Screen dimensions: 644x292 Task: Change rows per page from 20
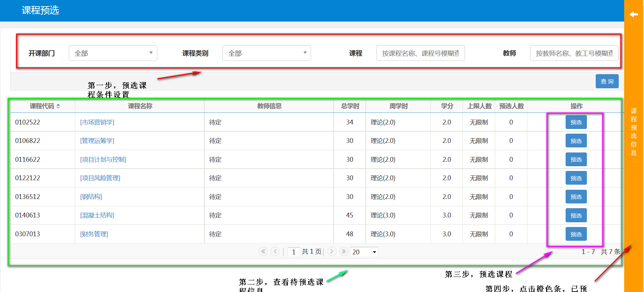pyautogui.click(x=364, y=252)
